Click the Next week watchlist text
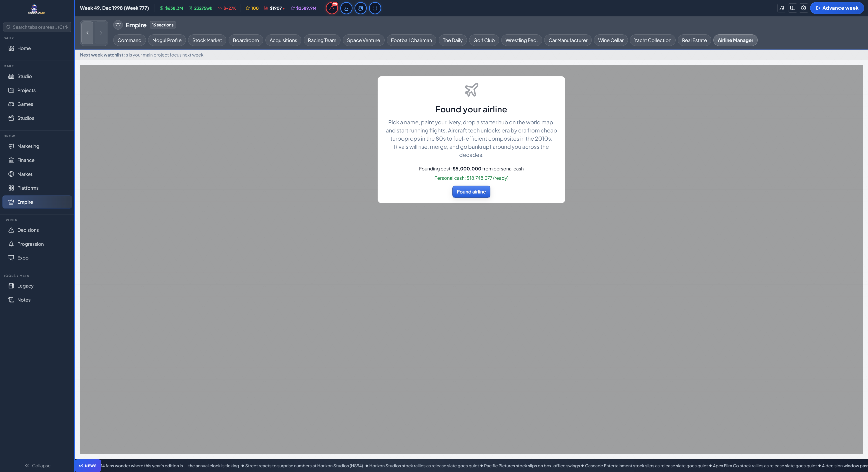The image size is (868, 472). point(142,55)
